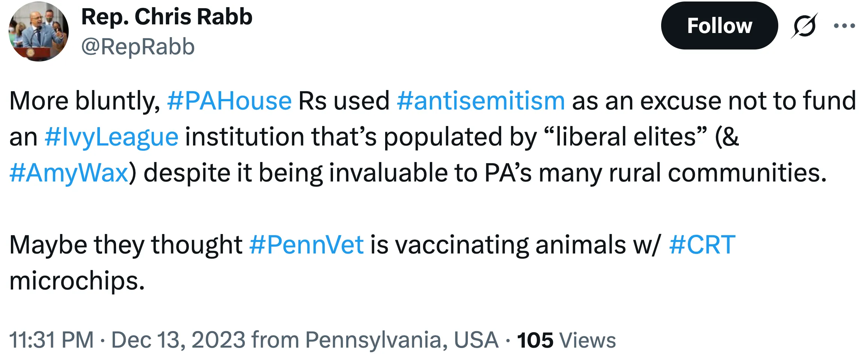
Task: Click the Rep. Chris Rabb display name
Action: [x=167, y=17]
